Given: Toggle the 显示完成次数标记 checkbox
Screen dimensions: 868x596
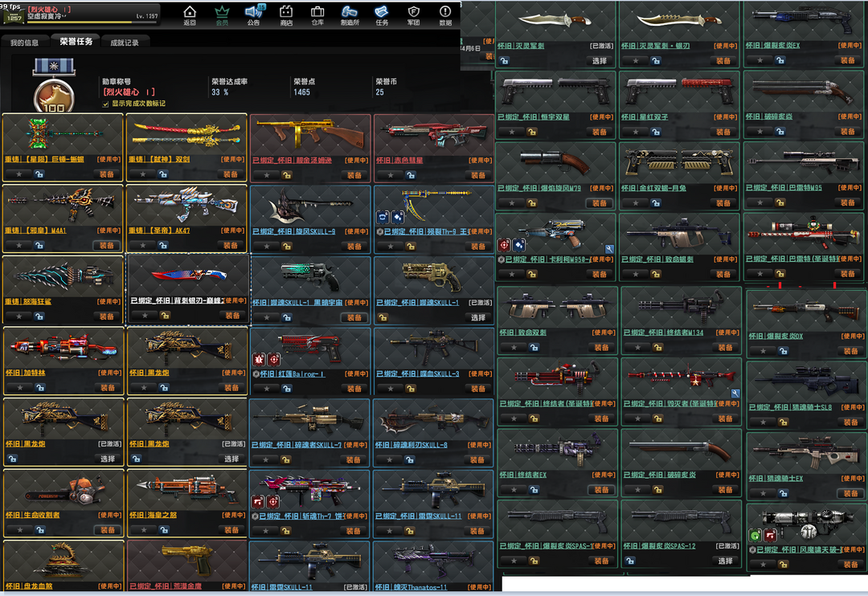Looking at the screenshot, I should (105, 104).
